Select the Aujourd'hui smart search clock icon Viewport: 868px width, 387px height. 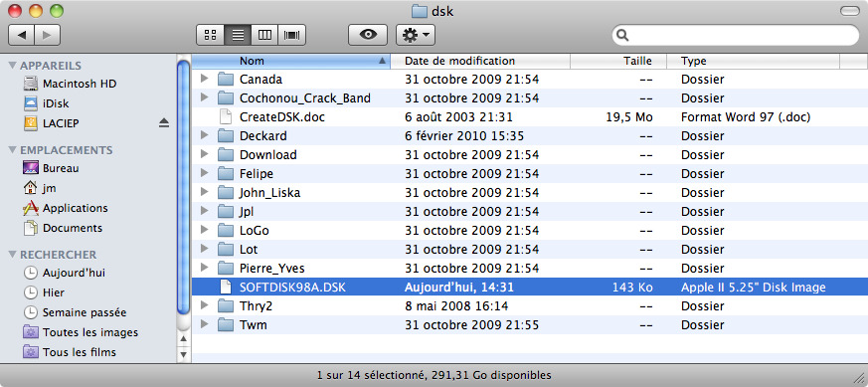tap(31, 273)
